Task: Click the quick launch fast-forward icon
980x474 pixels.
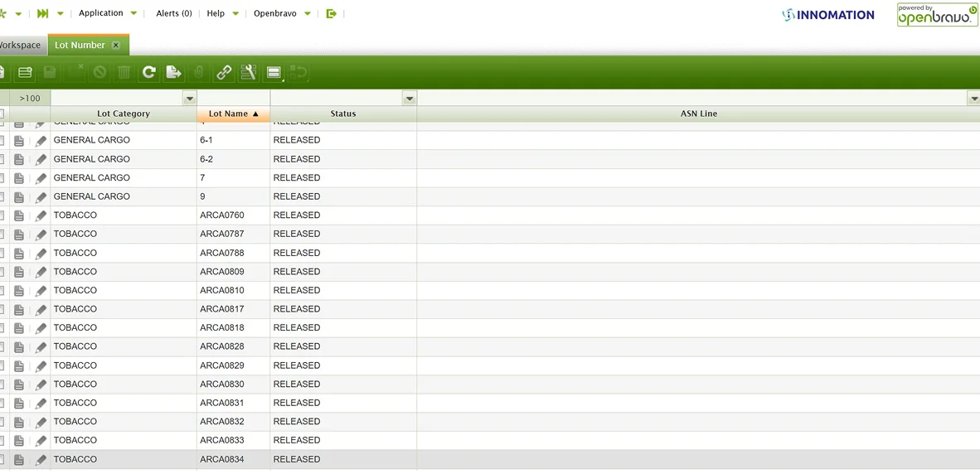Action: 43,13
